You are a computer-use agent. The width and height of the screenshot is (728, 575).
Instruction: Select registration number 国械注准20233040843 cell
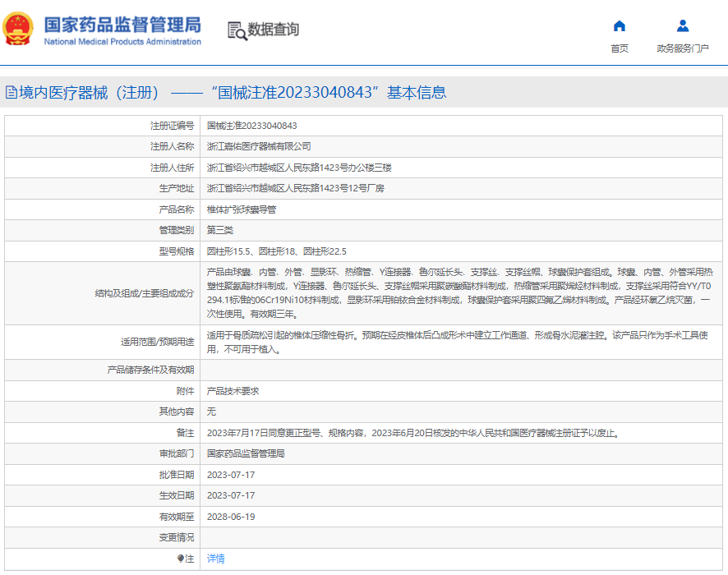(251, 126)
